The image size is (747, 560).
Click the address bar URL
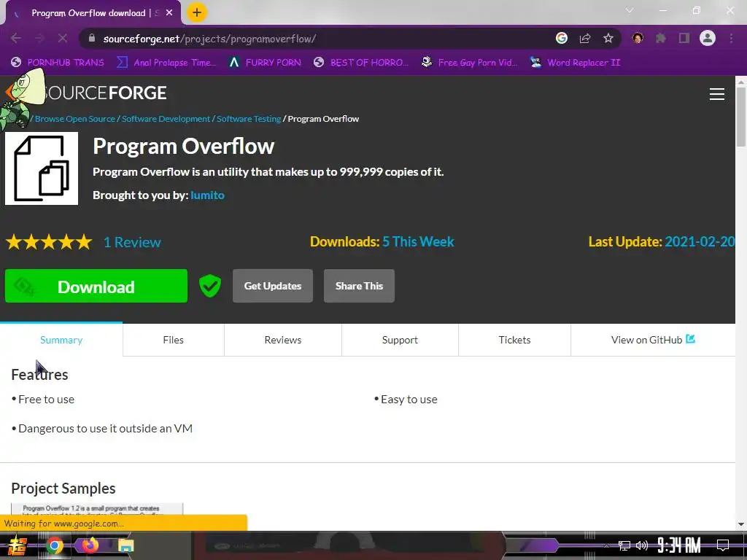209,39
